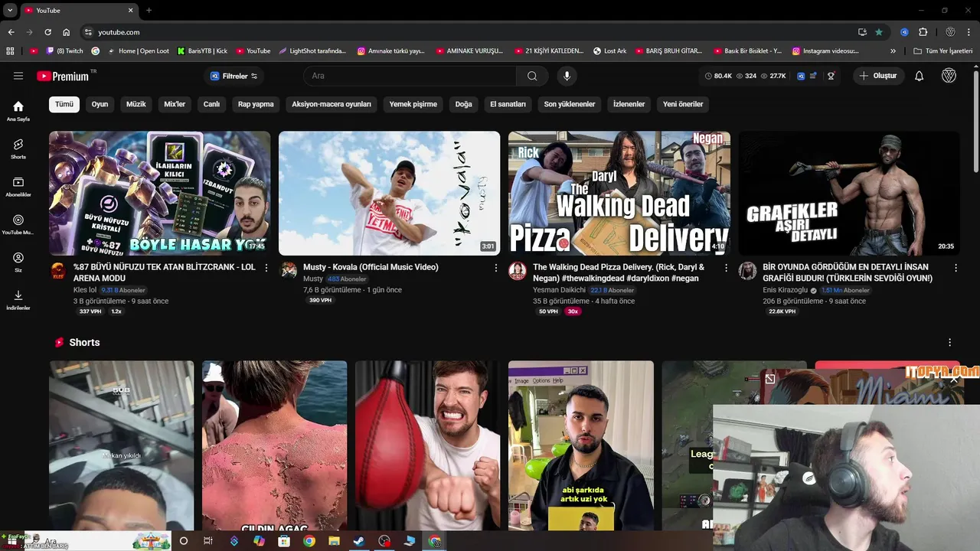
Task: Show the hidden bookmarks overflow chevron
Action: coord(893,51)
